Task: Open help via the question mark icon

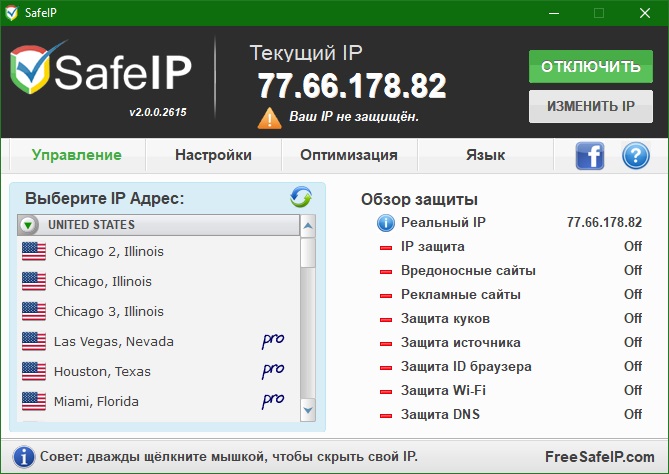Action: click(636, 156)
